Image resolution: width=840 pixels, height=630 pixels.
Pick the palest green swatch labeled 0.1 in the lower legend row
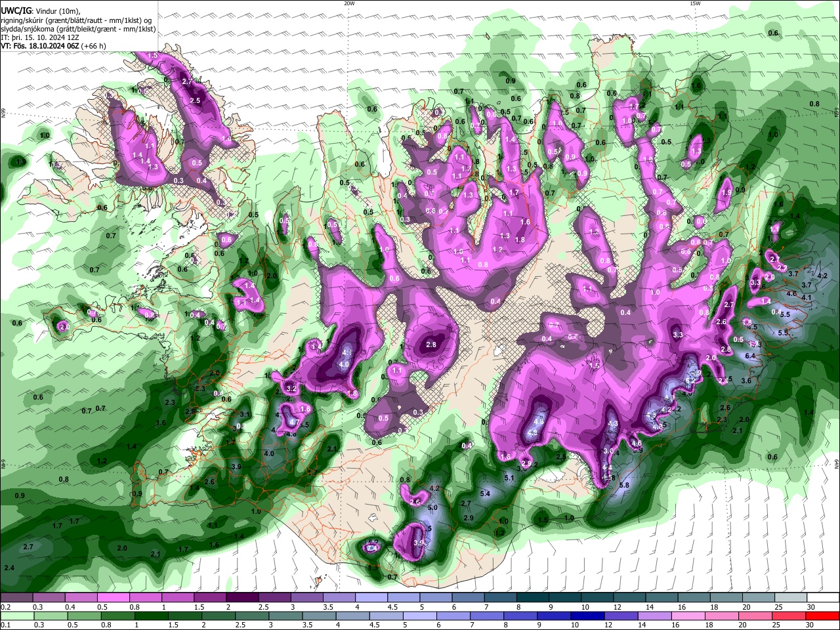point(17,616)
